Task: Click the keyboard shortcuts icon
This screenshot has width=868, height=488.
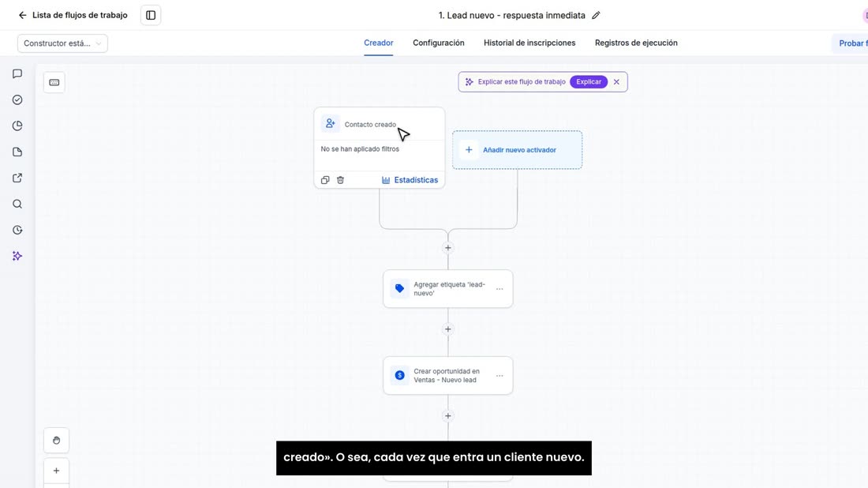Action: pyautogui.click(x=54, y=83)
